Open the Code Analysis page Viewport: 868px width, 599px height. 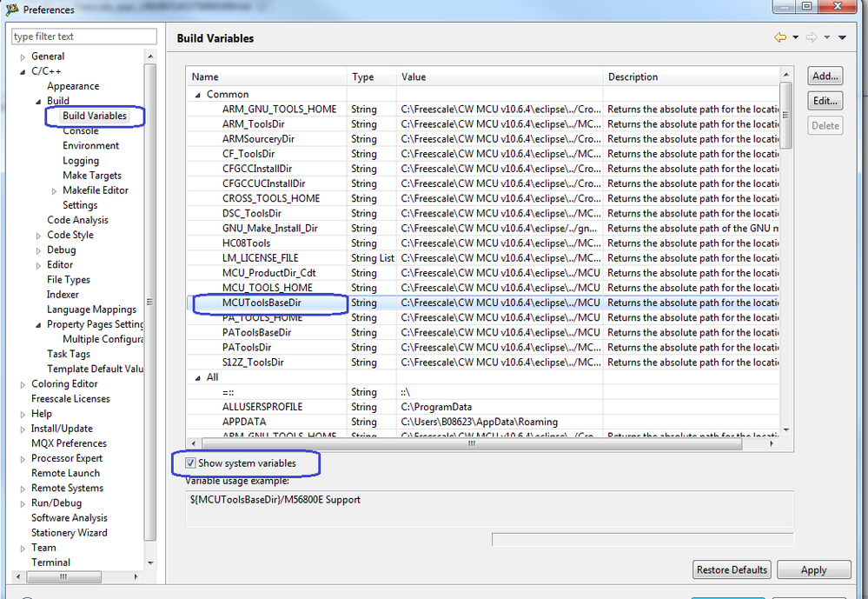point(77,220)
